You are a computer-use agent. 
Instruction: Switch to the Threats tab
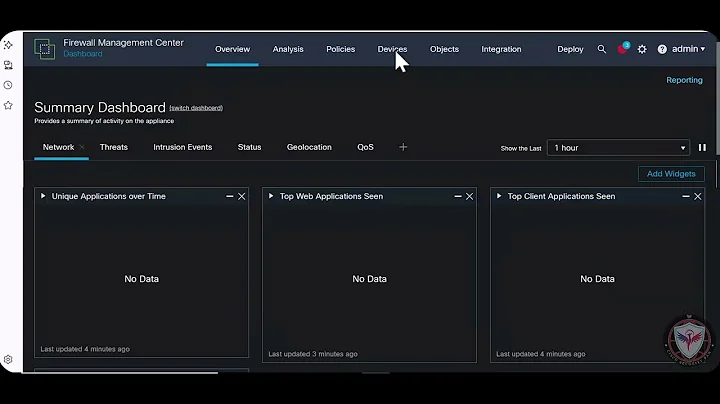[x=113, y=147]
